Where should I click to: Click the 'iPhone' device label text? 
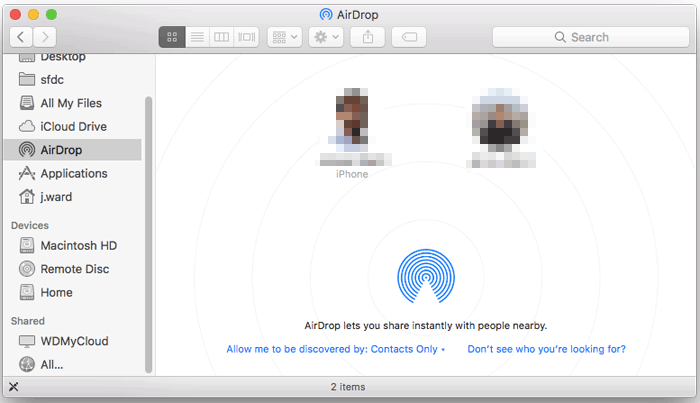[352, 174]
